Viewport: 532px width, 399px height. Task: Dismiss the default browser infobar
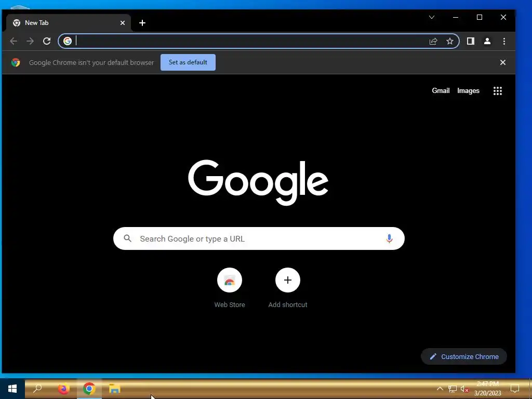pyautogui.click(x=503, y=62)
